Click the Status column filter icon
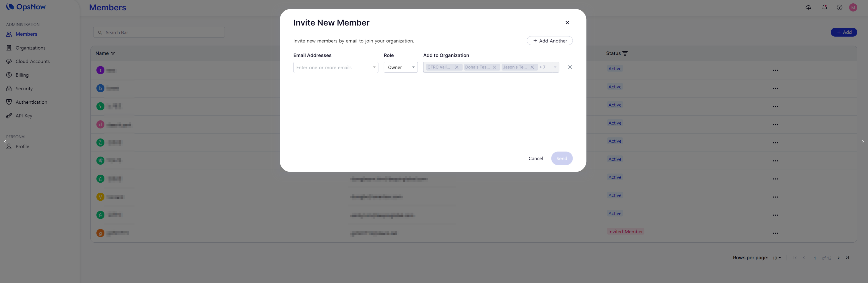Screen dimensions: 868x283 pos(625,53)
